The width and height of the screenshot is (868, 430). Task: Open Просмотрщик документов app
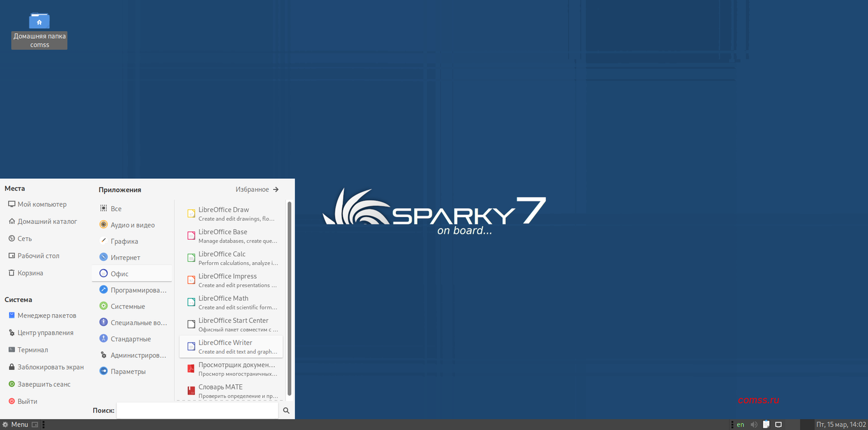(231, 369)
